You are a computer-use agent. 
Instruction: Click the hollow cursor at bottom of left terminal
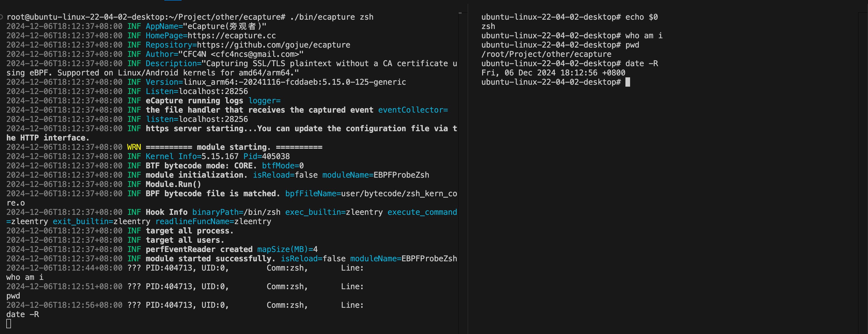[x=9, y=324]
